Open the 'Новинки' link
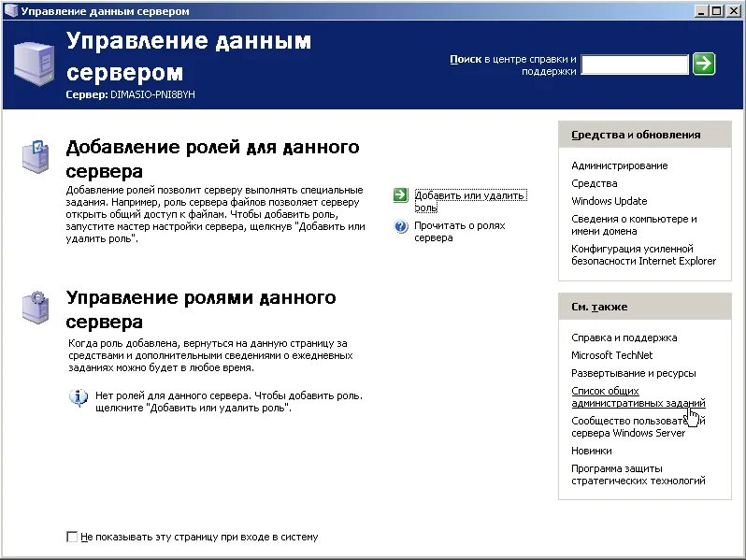The width and height of the screenshot is (746, 560). point(592,451)
